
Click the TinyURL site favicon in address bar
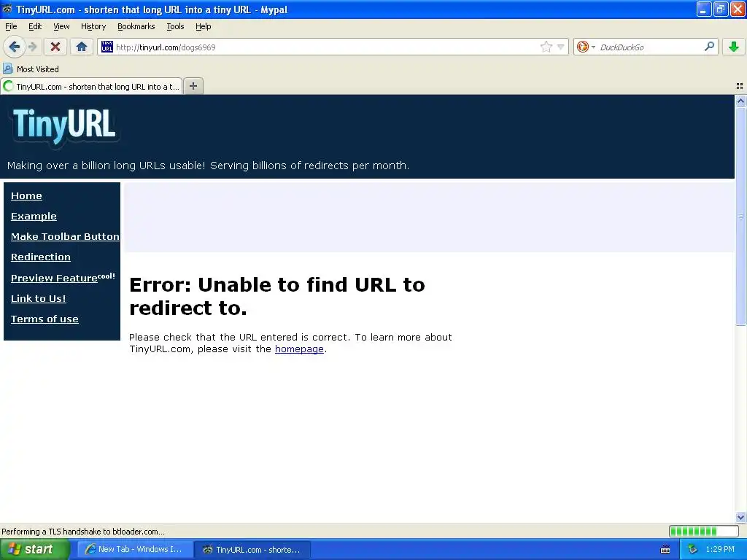(x=107, y=47)
